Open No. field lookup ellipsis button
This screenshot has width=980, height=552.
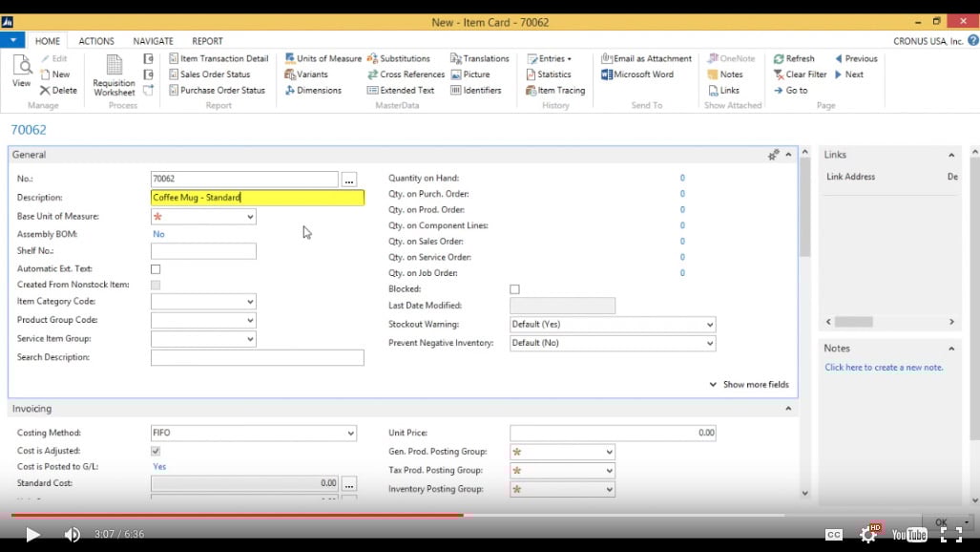(348, 179)
